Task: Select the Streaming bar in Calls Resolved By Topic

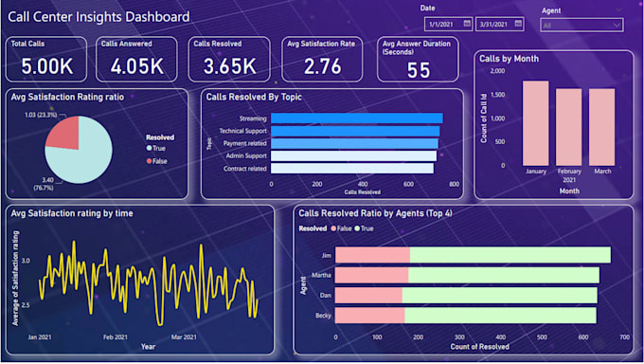Action: point(357,118)
